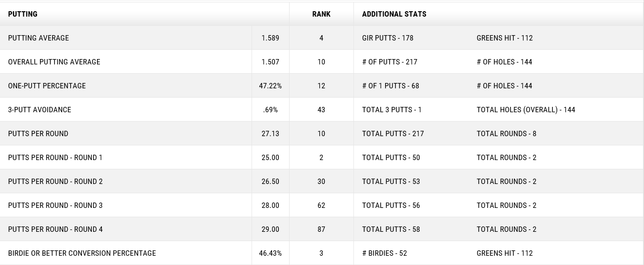Open the 3-Putt Avoidance stat
Viewport: 644px width, 265px height.
click(x=39, y=110)
